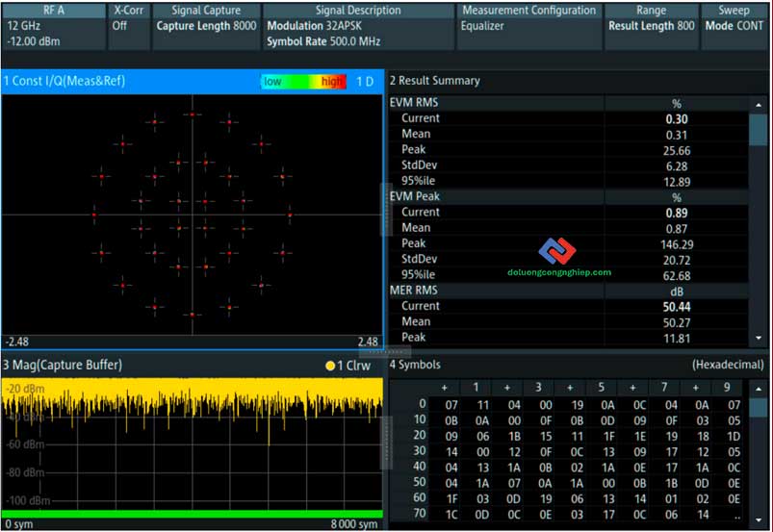Image resolution: width=773 pixels, height=532 pixels.
Task: Click the 12 GHz frequency value
Action: (24, 26)
